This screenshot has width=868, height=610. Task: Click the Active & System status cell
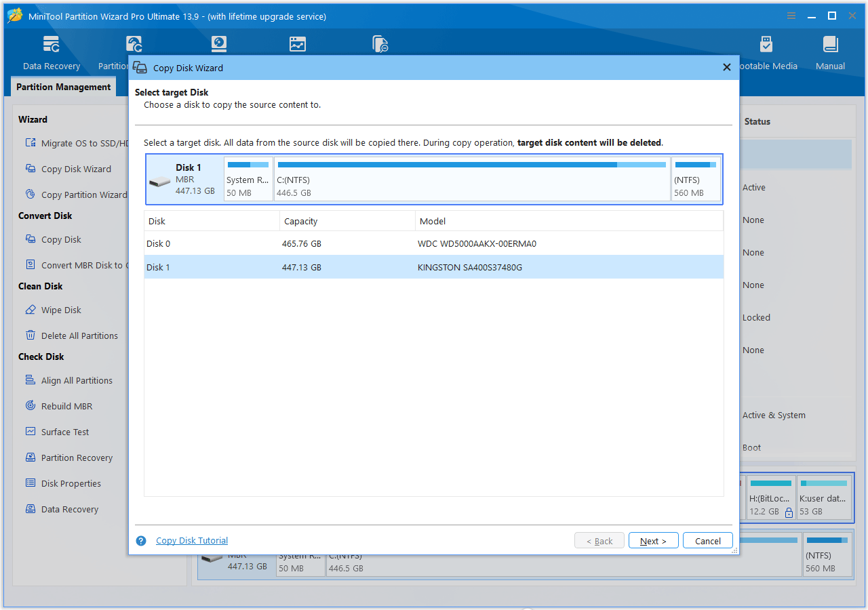[774, 415]
